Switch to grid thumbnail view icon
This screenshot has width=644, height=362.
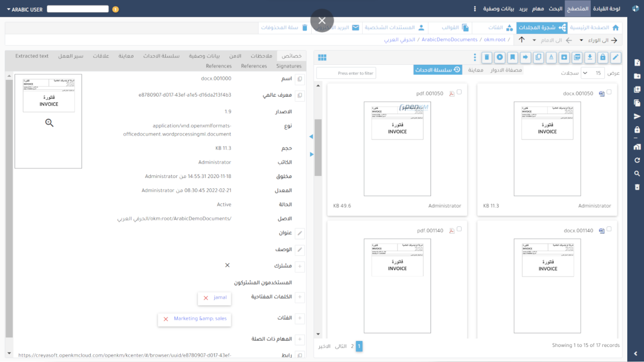point(322,57)
